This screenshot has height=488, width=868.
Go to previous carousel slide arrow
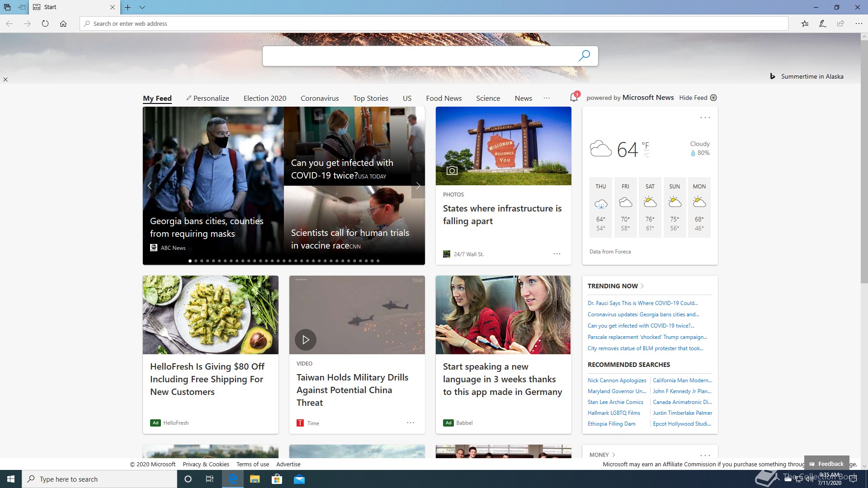(150, 186)
